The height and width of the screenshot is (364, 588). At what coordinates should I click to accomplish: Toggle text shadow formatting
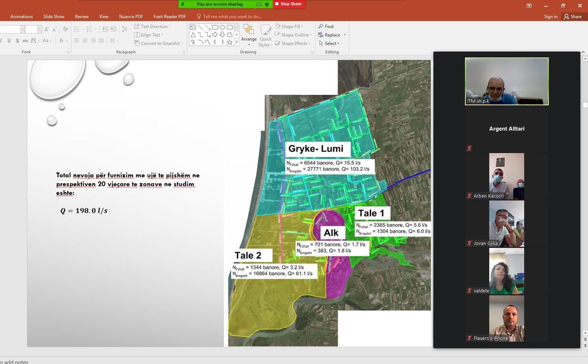click(x=17, y=41)
